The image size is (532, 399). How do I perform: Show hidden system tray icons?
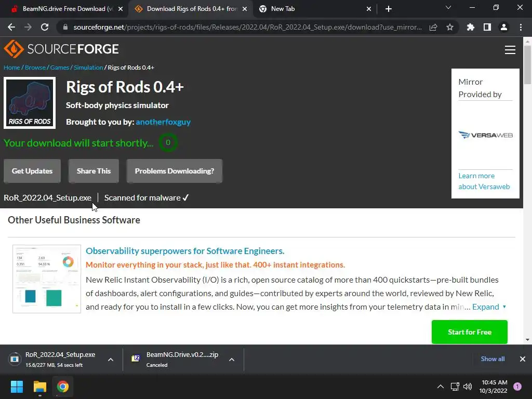click(x=441, y=387)
